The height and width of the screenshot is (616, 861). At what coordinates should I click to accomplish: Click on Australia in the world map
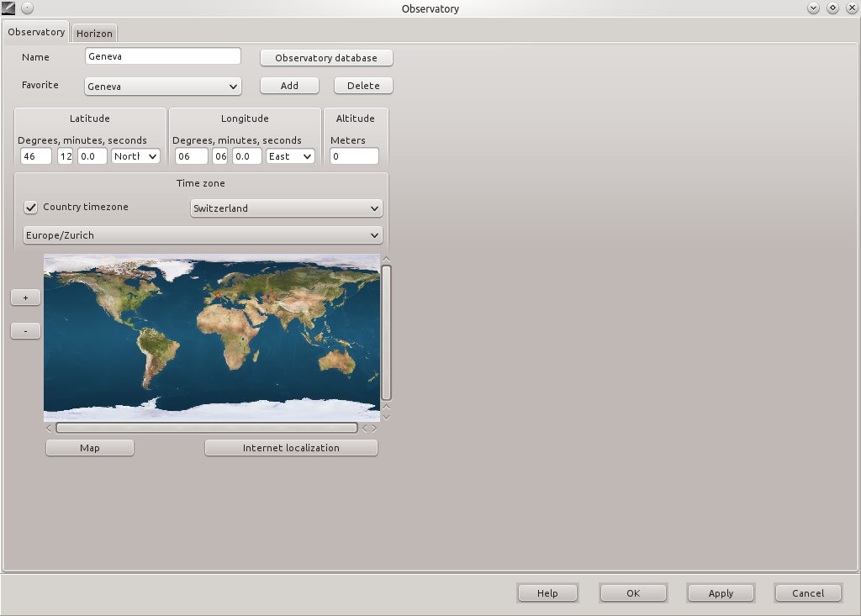(338, 361)
